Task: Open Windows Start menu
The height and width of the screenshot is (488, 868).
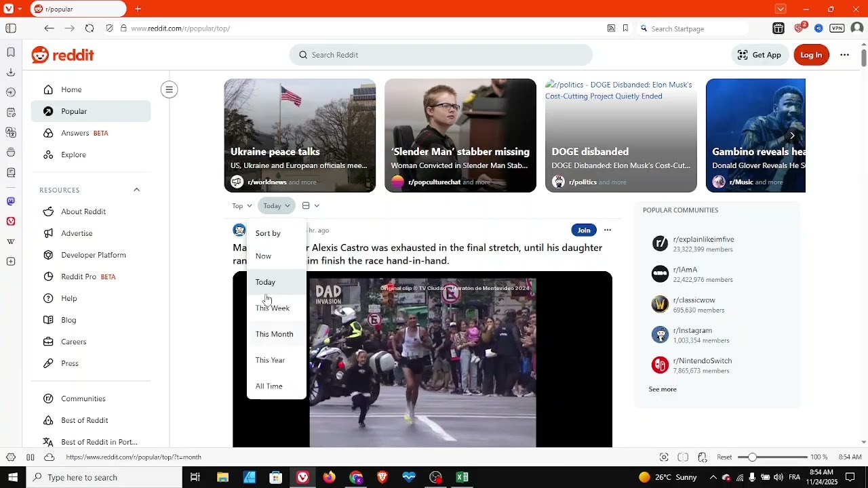Action: tap(13, 477)
